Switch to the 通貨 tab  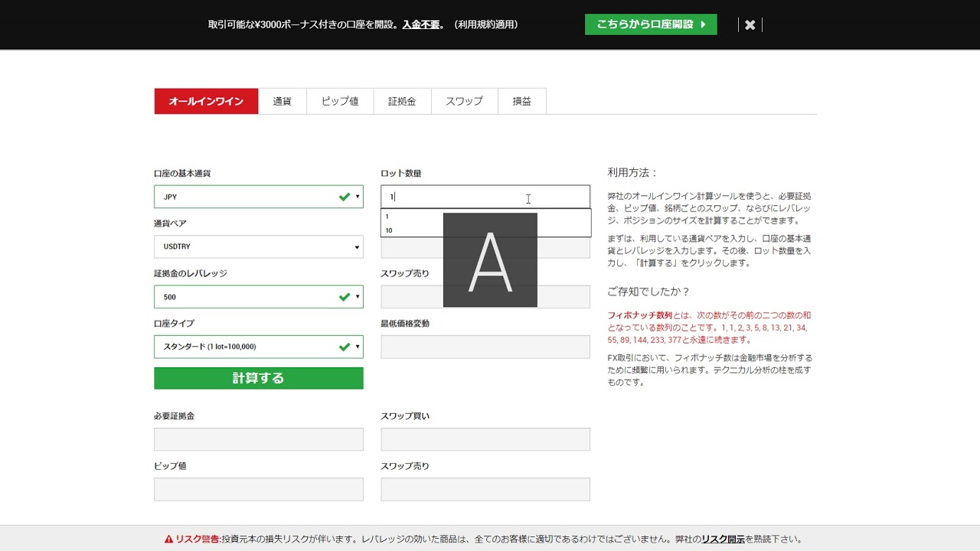pyautogui.click(x=282, y=101)
